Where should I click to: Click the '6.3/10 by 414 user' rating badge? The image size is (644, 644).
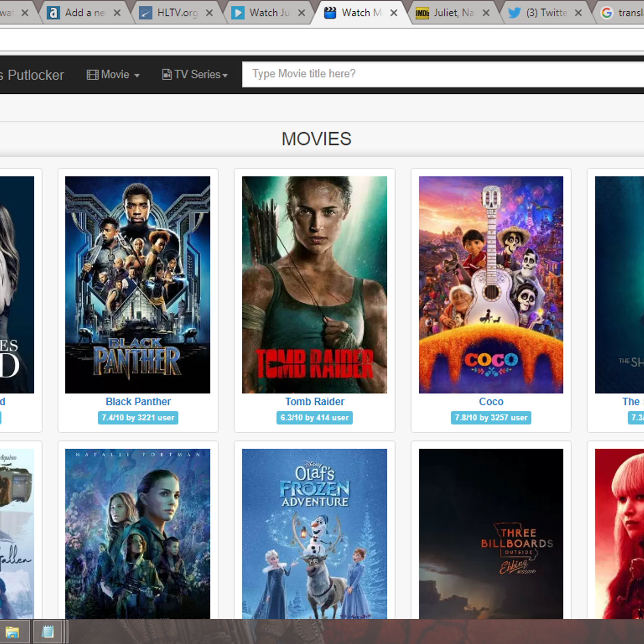[x=314, y=418]
